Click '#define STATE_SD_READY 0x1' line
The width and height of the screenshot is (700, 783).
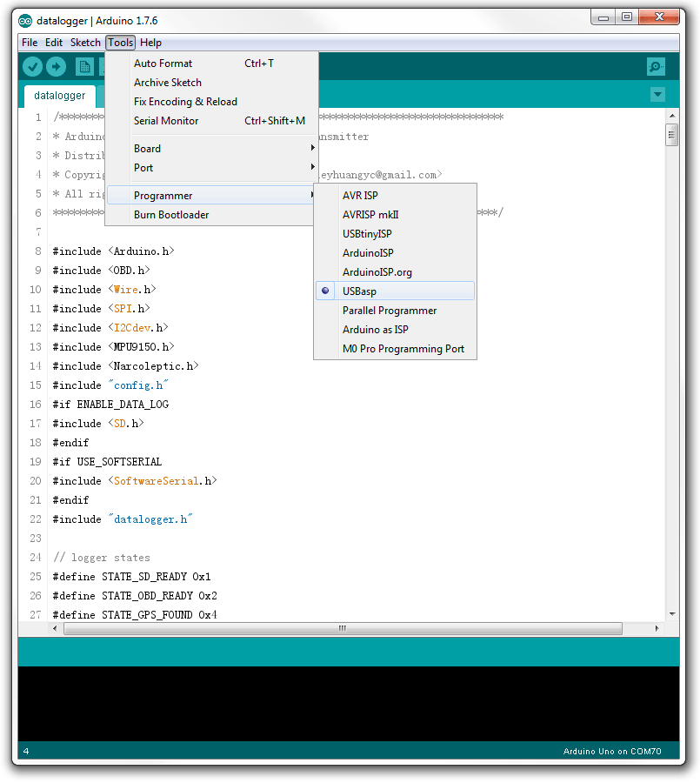pos(132,577)
